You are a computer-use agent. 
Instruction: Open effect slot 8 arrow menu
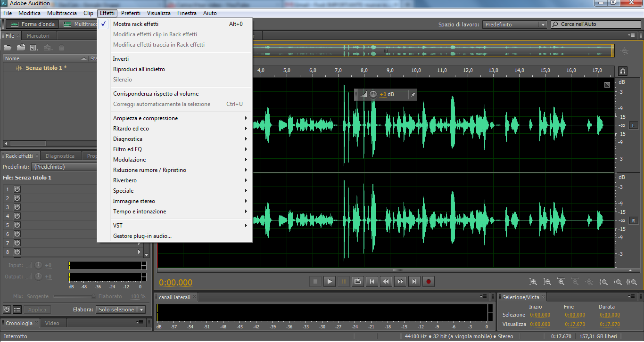click(x=139, y=252)
